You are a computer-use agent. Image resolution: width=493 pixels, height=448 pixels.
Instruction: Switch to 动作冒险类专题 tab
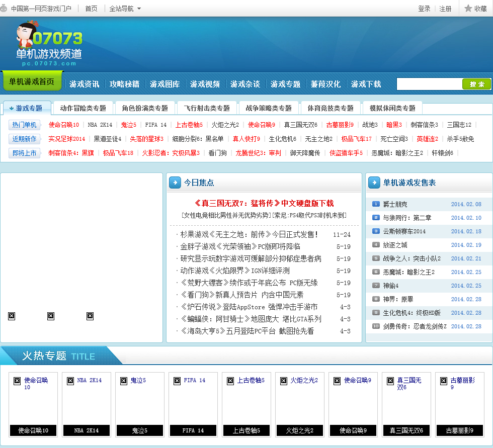tap(83, 108)
